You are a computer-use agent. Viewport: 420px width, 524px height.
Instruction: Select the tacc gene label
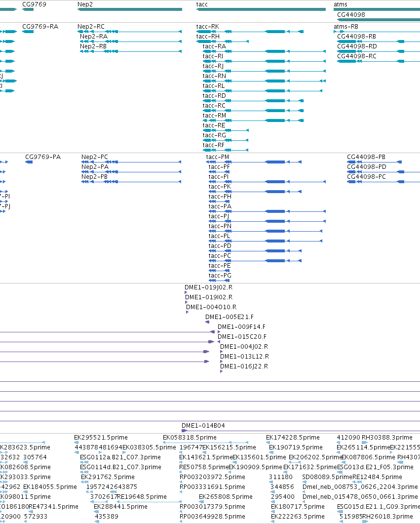202,4
